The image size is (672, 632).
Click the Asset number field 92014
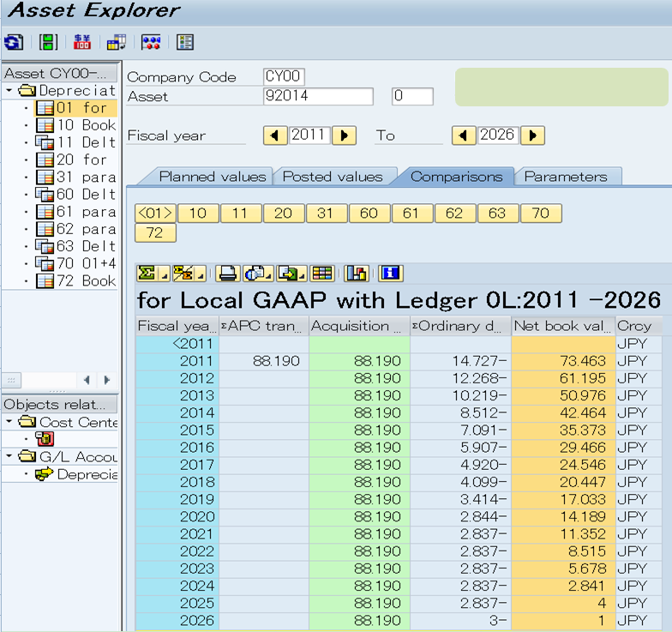coord(318,96)
